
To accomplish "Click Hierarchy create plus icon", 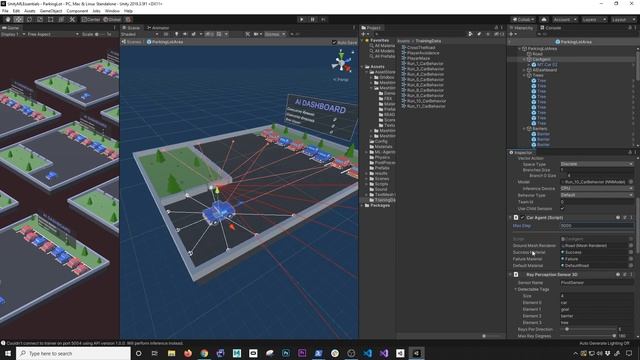I will 511,34.
